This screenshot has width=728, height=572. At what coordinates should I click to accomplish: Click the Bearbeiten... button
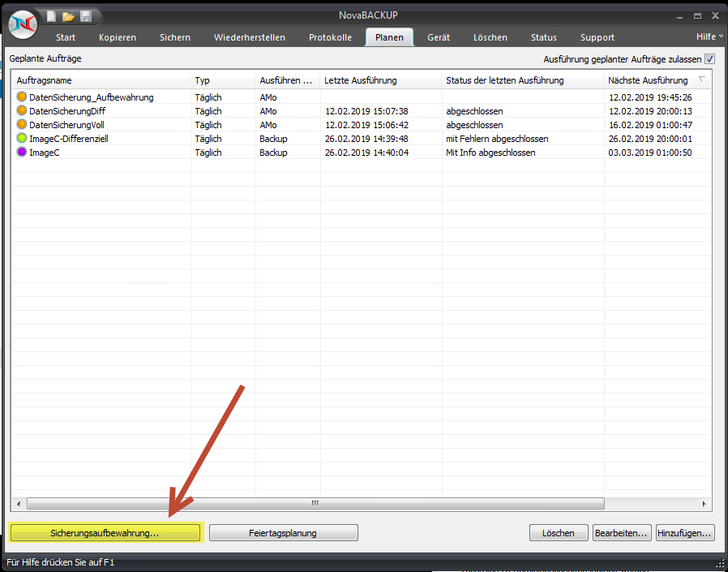coord(622,533)
